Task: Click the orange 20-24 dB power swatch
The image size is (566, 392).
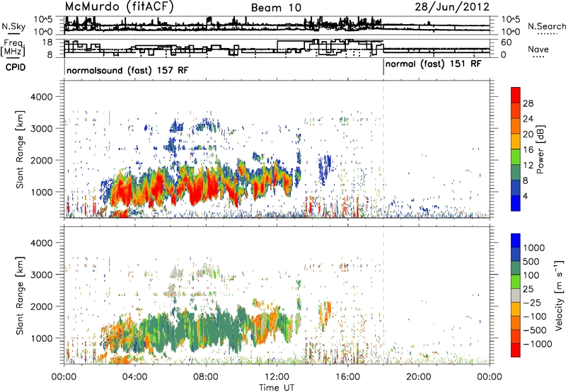Action: click(x=516, y=126)
